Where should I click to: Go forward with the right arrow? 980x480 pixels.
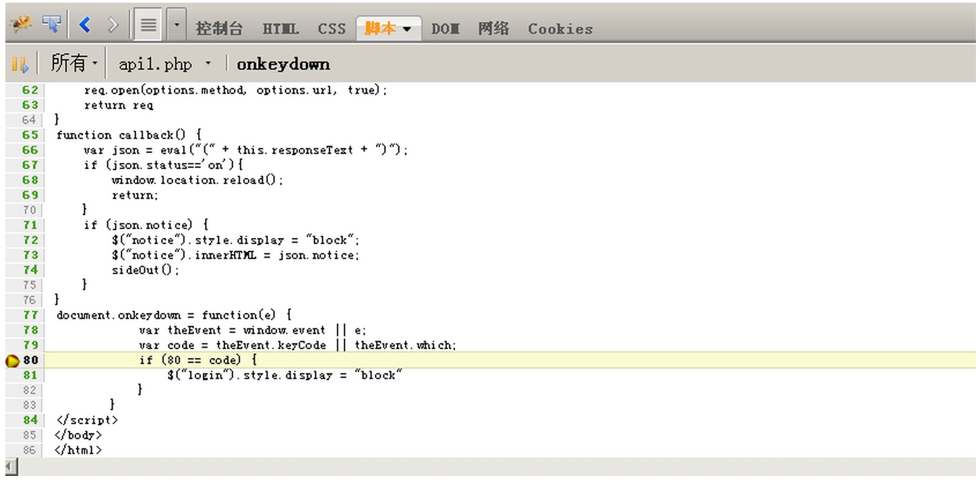tap(113, 26)
